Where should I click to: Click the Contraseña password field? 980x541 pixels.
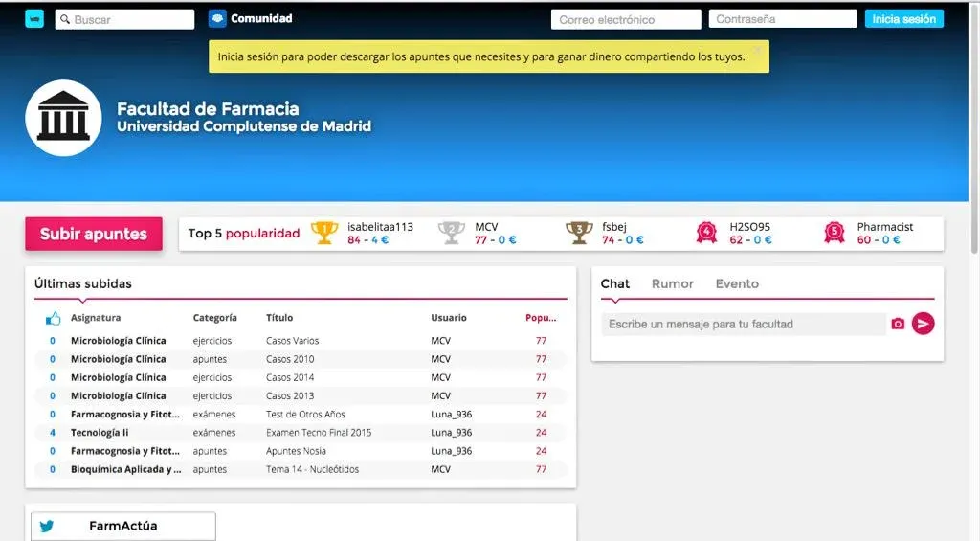point(782,19)
